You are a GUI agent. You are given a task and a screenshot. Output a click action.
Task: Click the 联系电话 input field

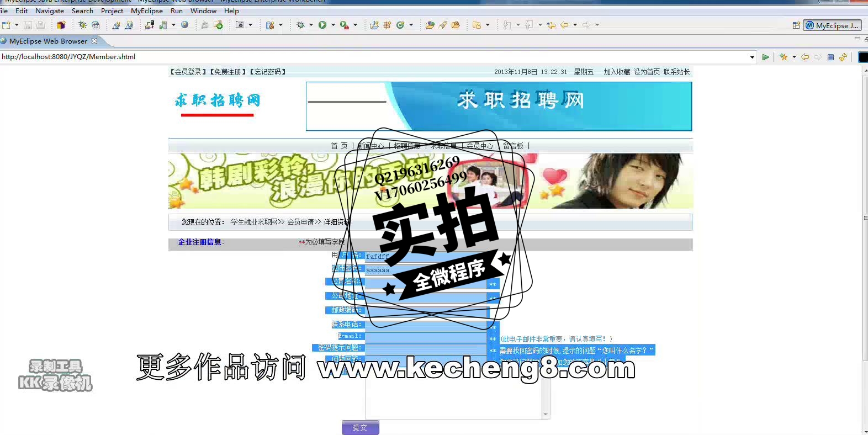[426, 325]
